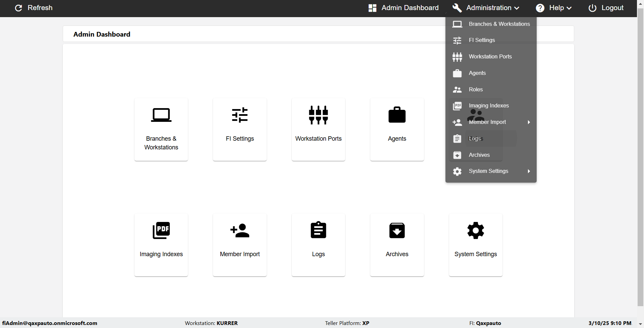Click the Refresh circular arrow icon
644x328 pixels.
(19, 8)
